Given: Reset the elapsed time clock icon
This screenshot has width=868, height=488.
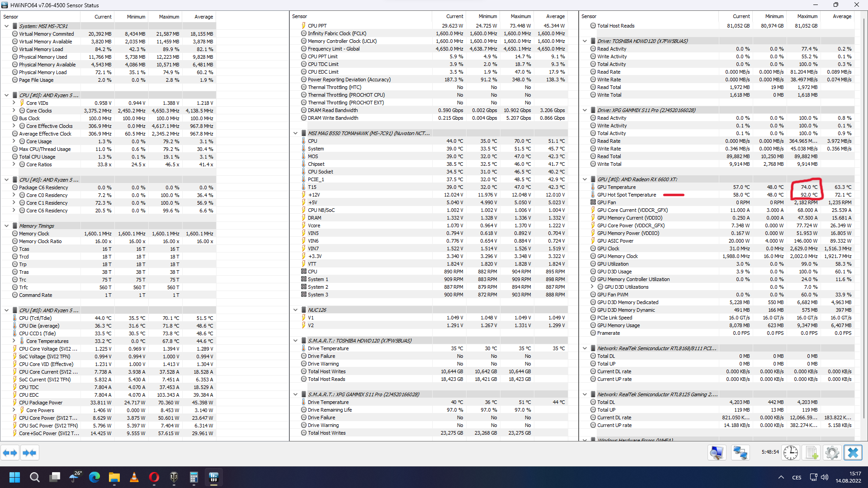Looking at the screenshot, I should 791,453.
